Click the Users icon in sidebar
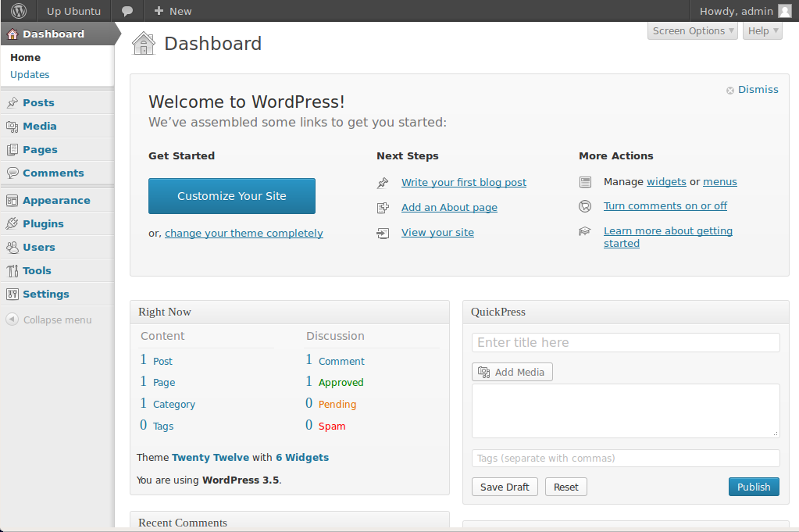This screenshot has width=799, height=532. [12, 247]
